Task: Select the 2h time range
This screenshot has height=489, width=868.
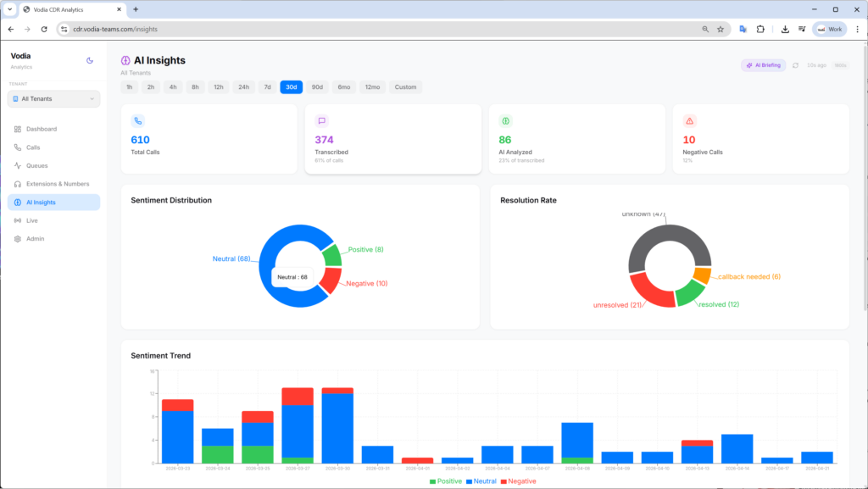Action: (x=151, y=86)
